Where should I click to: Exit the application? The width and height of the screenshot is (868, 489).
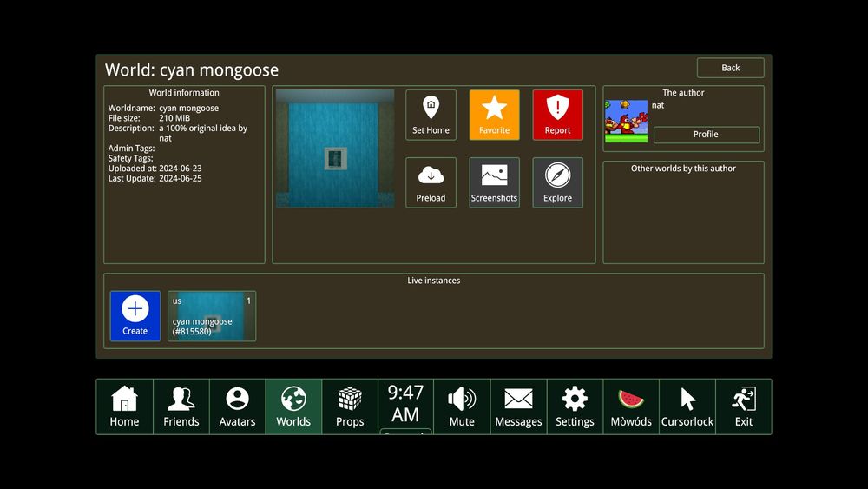click(x=744, y=406)
